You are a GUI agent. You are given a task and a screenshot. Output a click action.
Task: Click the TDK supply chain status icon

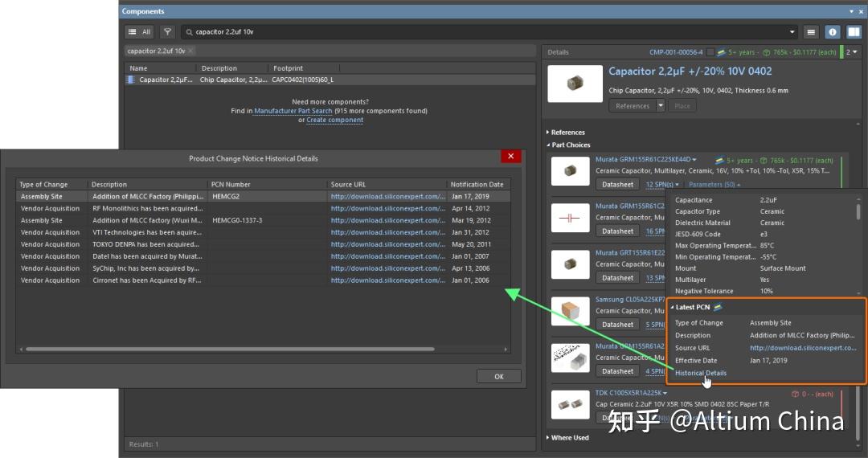pyautogui.click(x=795, y=394)
